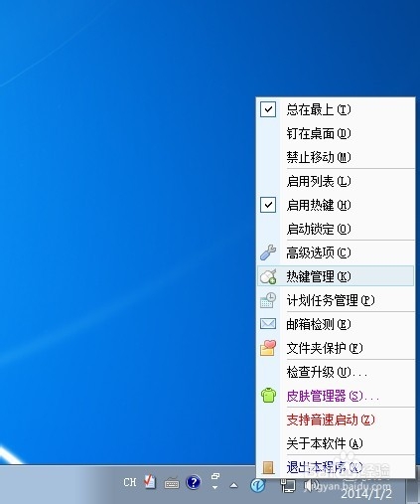Click the 音速启动 tray icon
The width and height of the screenshot is (420, 504).
(x=257, y=485)
